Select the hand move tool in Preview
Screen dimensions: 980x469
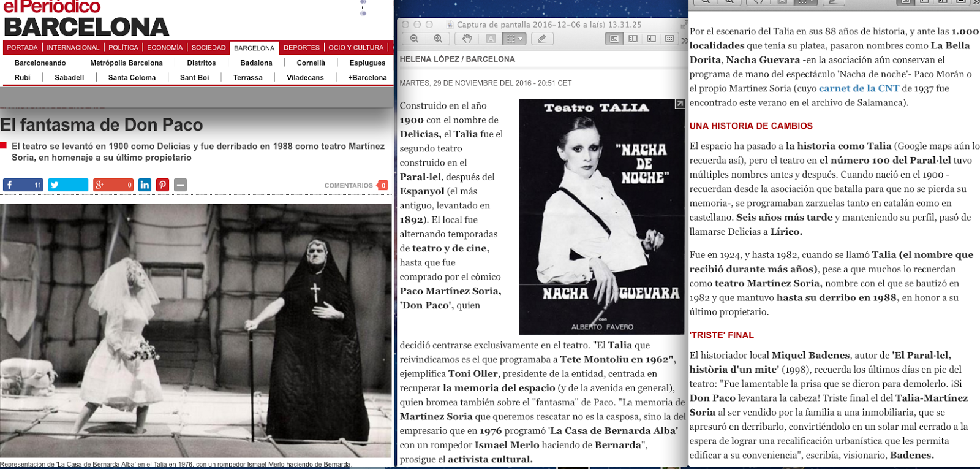click(467, 39)
